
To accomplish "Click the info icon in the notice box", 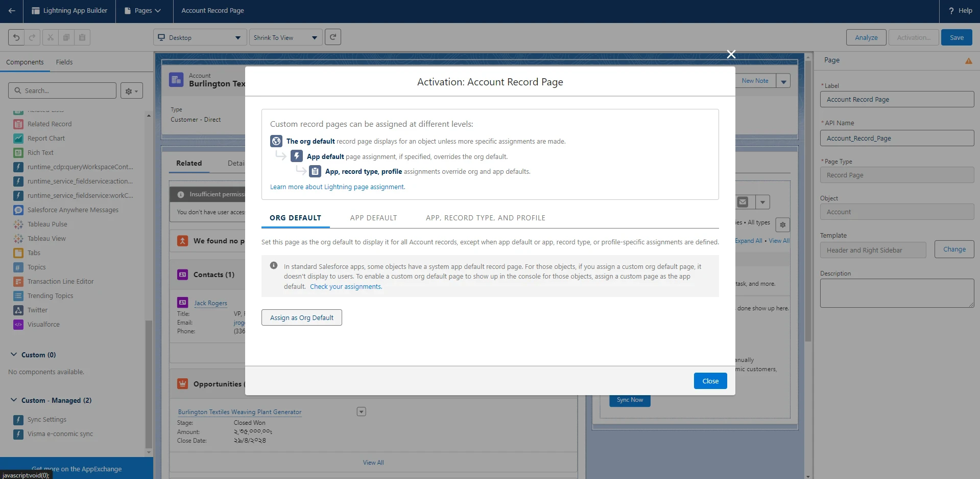I will 274,265.
